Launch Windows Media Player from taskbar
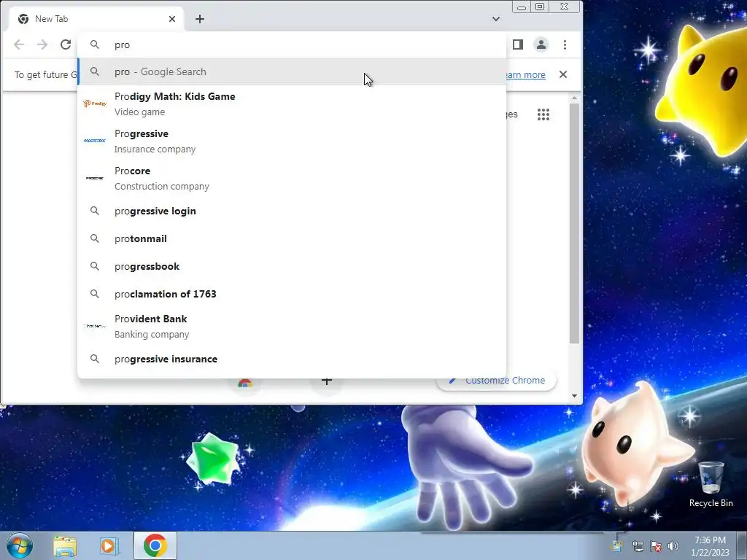The height and width of the screenshot is (560, 747). [109, 545]
